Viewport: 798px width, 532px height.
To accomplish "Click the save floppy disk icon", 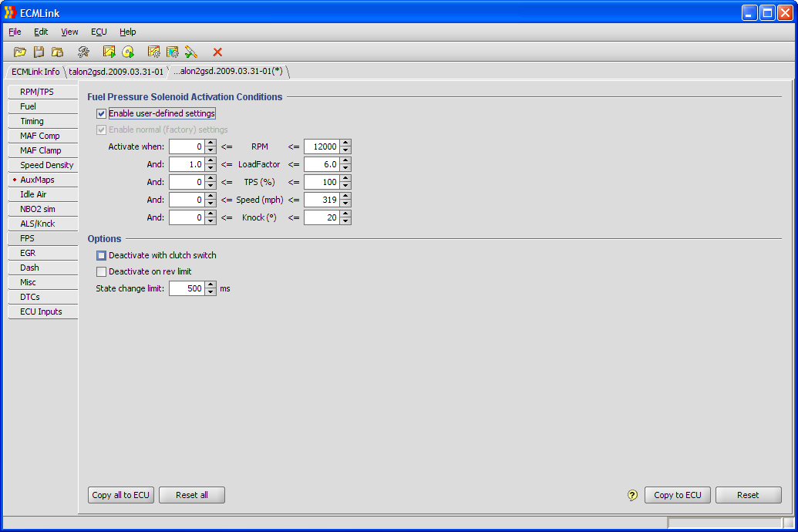I will point(39,52).
